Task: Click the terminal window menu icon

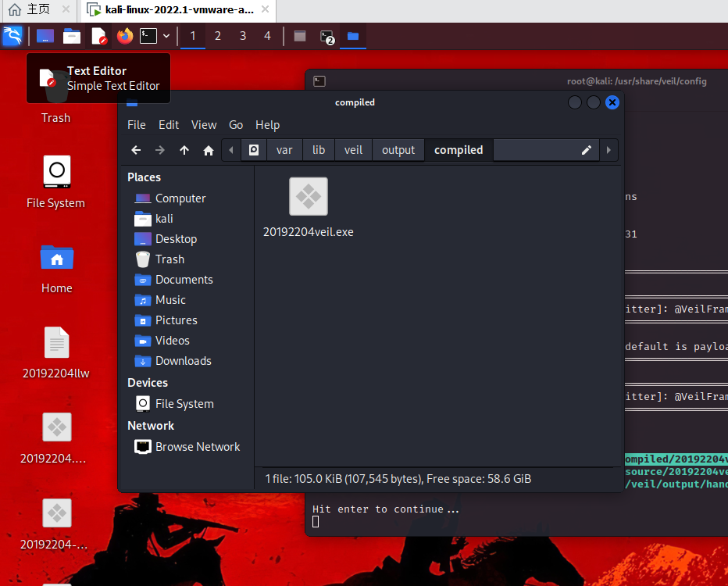Action: point(319,81)
